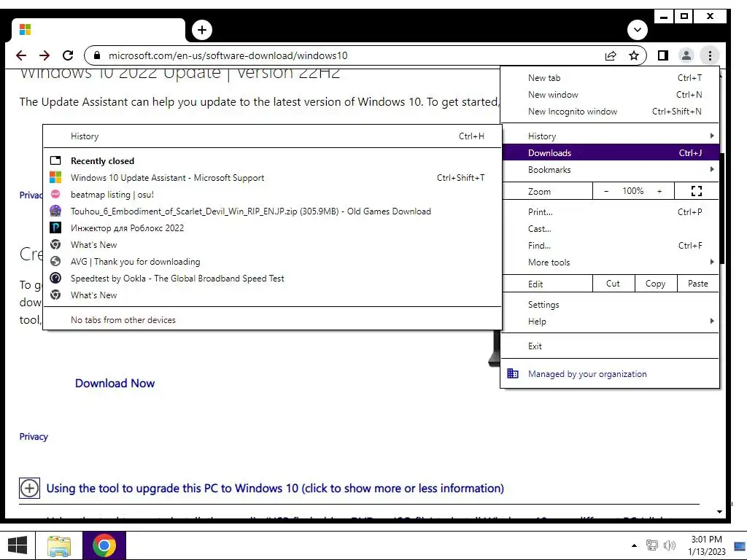
Task: Bookmark this page with the star icon
Action: [x=634, y=55]
